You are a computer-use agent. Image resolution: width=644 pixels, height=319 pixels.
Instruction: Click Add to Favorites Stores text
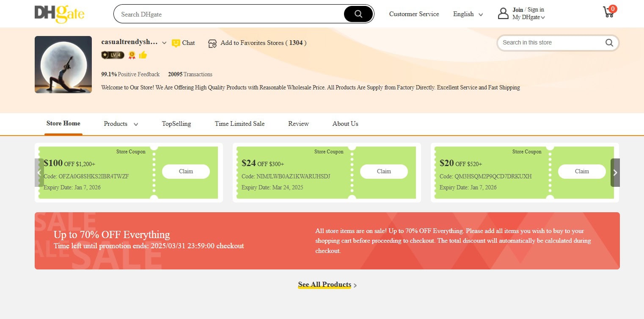click(x=263, y=43)
